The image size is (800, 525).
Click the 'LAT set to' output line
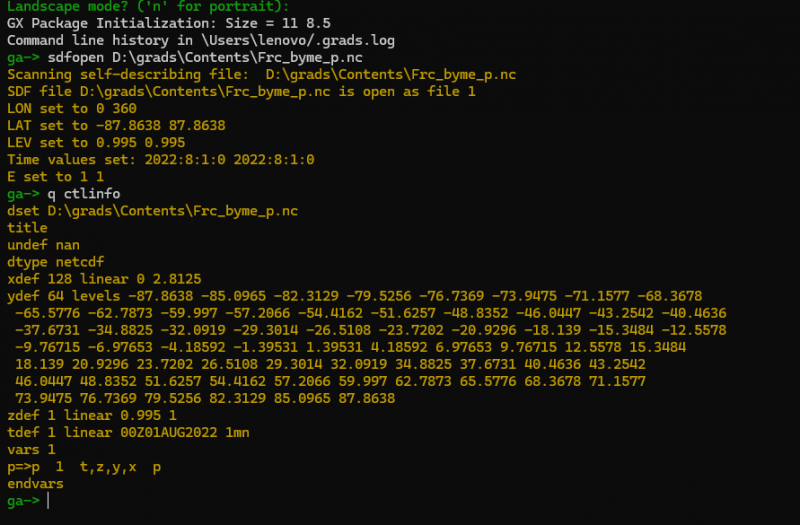pyautogui.click(x=115, y=125)
